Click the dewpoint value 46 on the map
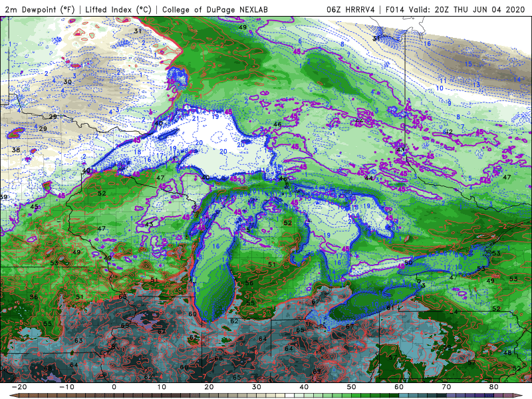The height and width of the screenshot is (399, 532). point(277,124)
